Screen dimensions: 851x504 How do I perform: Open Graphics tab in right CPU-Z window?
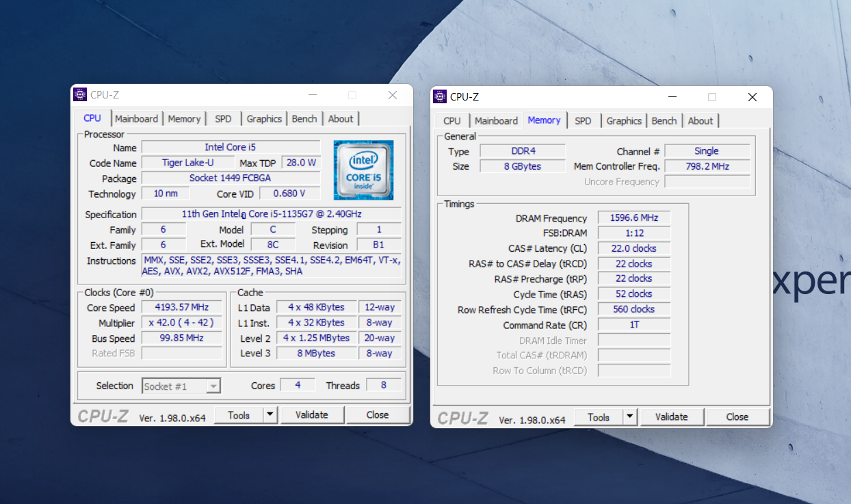click(x=624, y=121)
